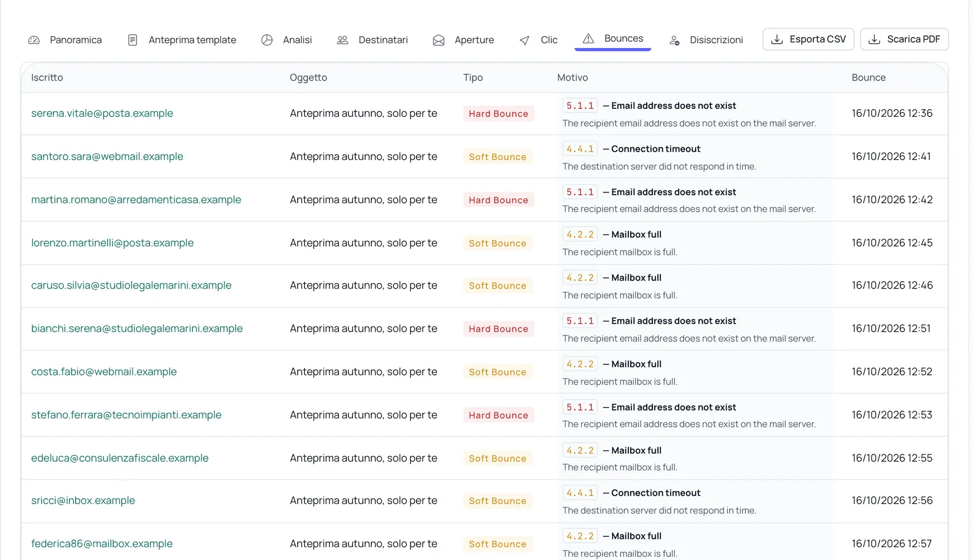
Task: Open subscriber costa.fabio@webmail.example
Action: point(103,372)
